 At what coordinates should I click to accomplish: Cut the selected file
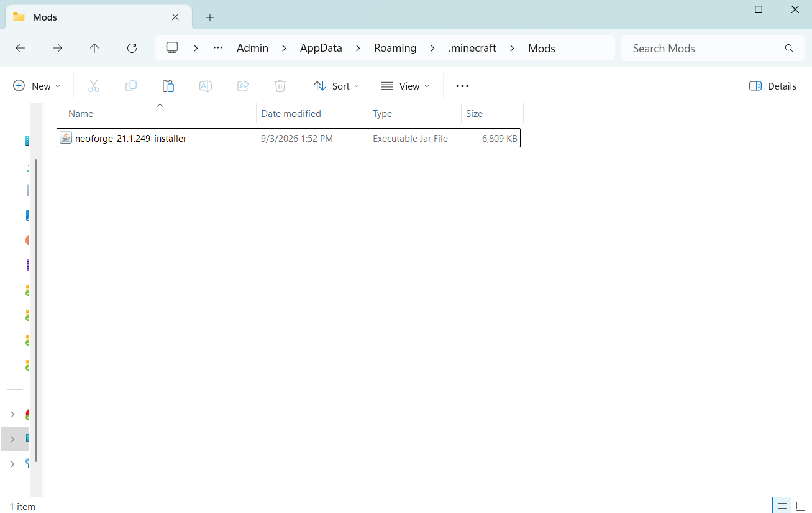[x=94, y=86]
